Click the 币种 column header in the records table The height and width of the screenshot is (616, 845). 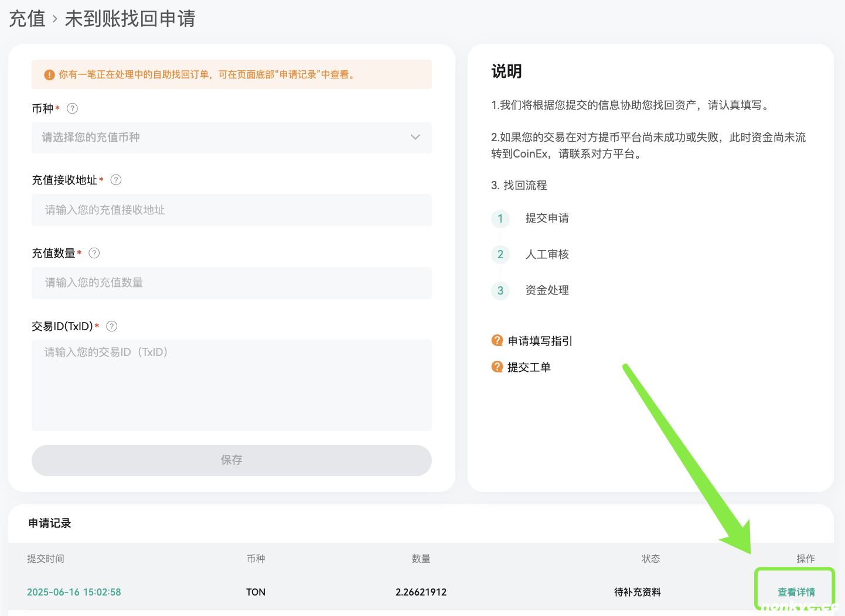coord(255,559)
